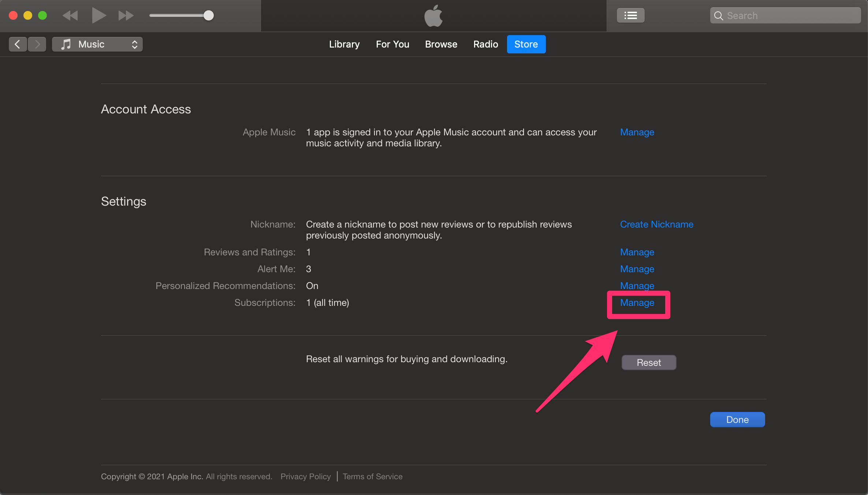
Task: Click Done to close account settings
Action: click(737, 419)
